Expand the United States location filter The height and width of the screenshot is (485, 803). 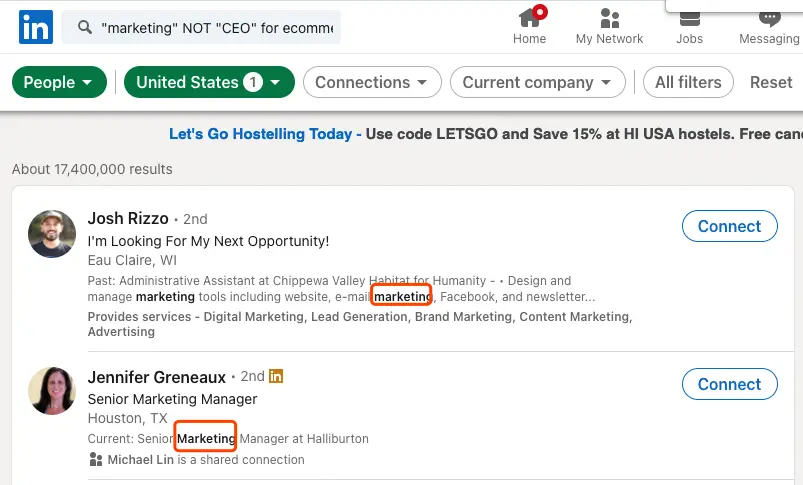[209, 82]
